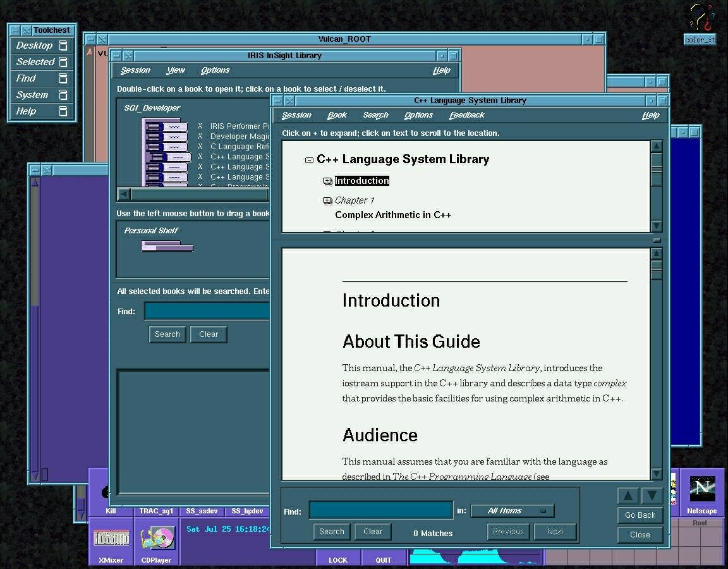
Task: Expand the Introduction tree entry
Action: point(327,181)
